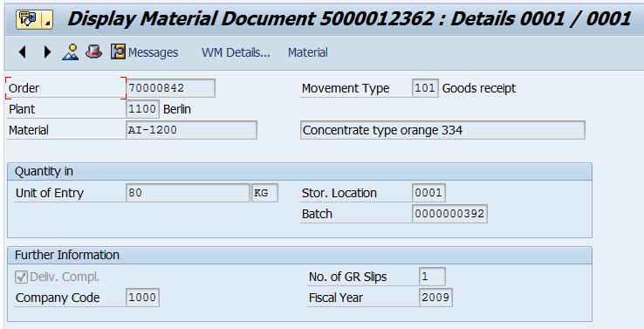Select the Material field AI-1200

click(x=191, y=130)
